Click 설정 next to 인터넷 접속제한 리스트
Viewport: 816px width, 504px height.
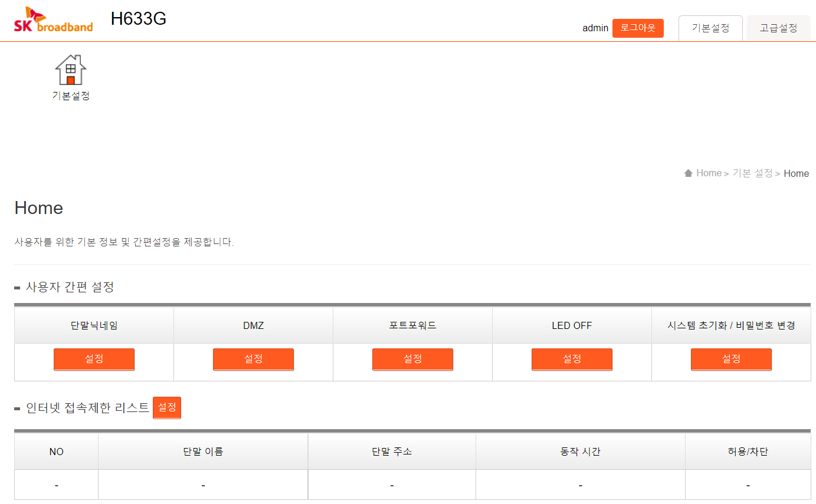coord(167,407)
